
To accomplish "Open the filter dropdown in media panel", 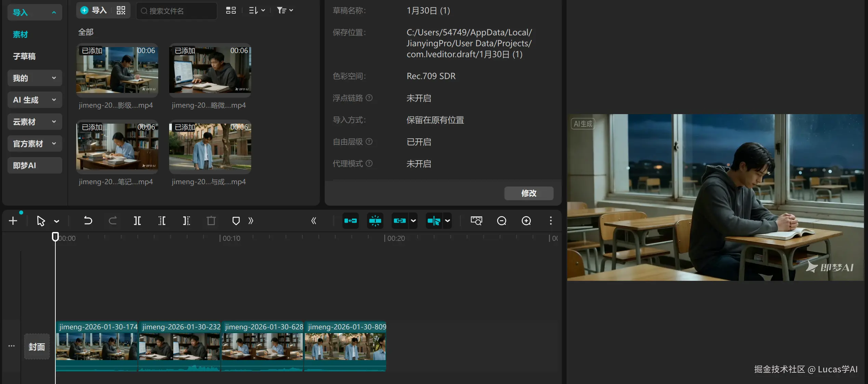I will (285, 11).
